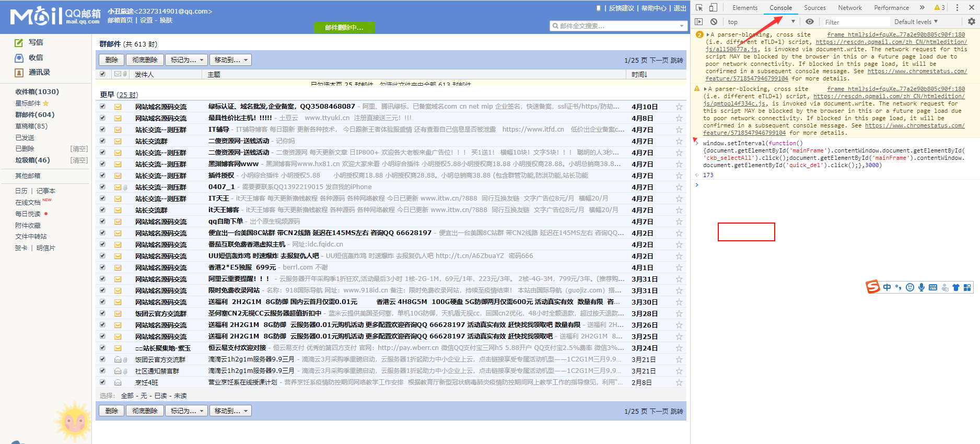Open the bottom 标记为 dropdown
The width and height of the screenshot is (980, 444).
click(186, 411)
